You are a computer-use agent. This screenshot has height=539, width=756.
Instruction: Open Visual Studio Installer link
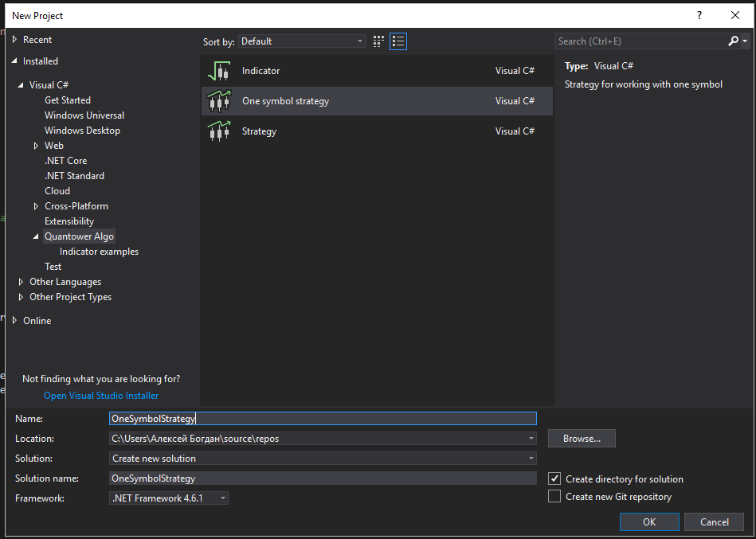click(101, 396)
